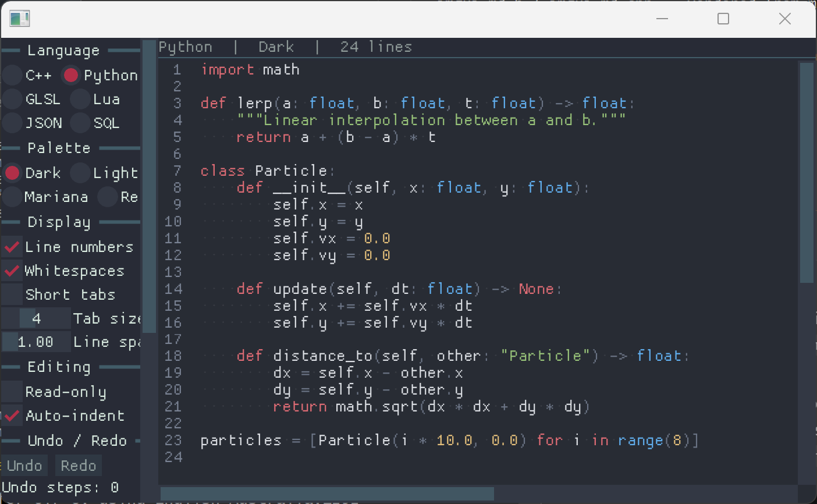Click the application icon in the title bar
Viewport: 817px width, 504px height.
(x=20, y=19)
